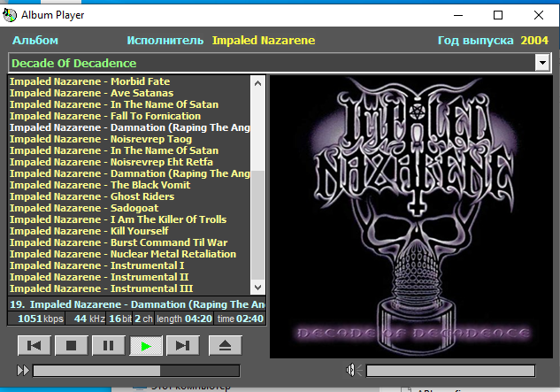Skip to the next track
Image resolution: width=560 pixels, height=392 pixels.
point(182,345)
